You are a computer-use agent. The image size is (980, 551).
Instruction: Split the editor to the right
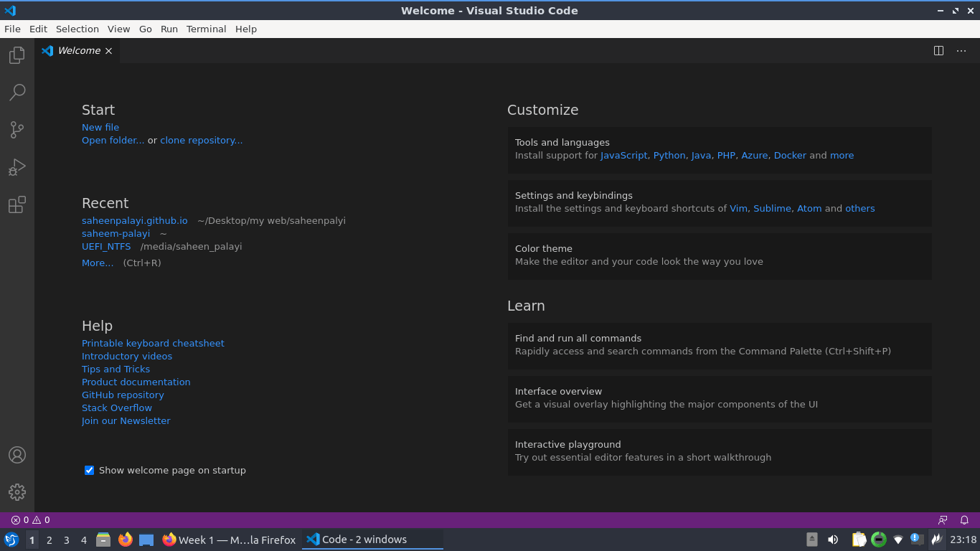tap(938, 50)
